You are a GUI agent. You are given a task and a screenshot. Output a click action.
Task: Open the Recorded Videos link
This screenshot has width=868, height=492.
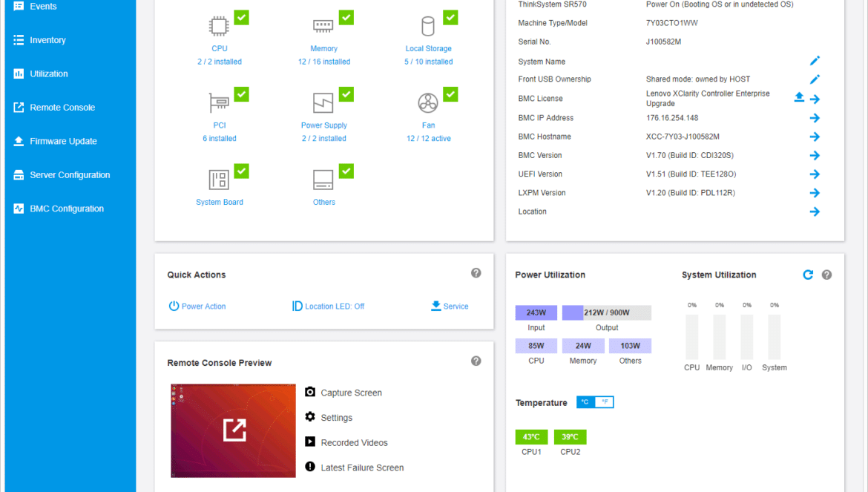point(355,443)
